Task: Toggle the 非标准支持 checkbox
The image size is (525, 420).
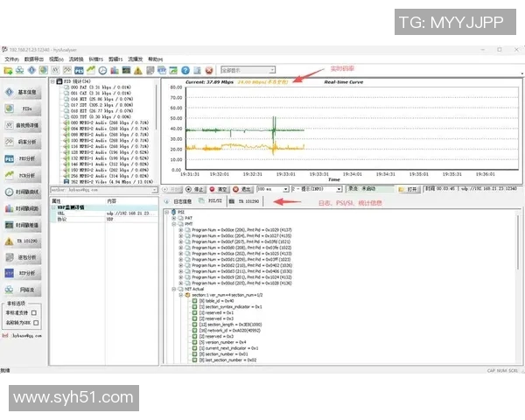Action: 35,312
